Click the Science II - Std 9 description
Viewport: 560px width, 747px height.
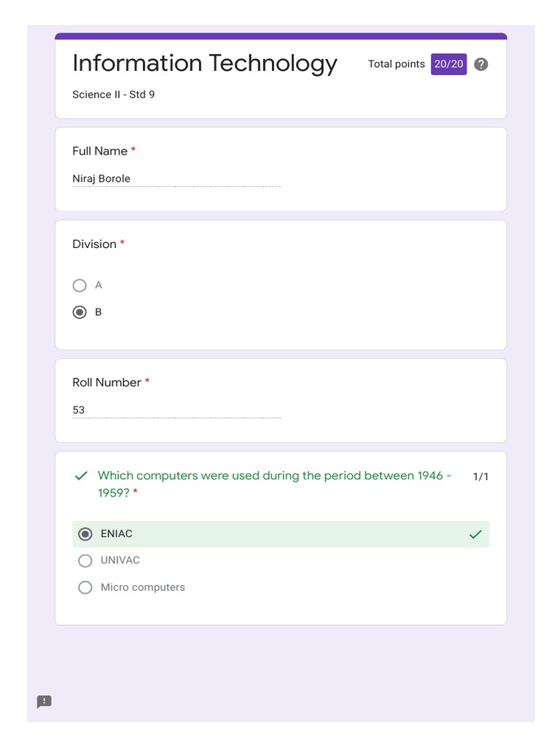click(113, 95)
